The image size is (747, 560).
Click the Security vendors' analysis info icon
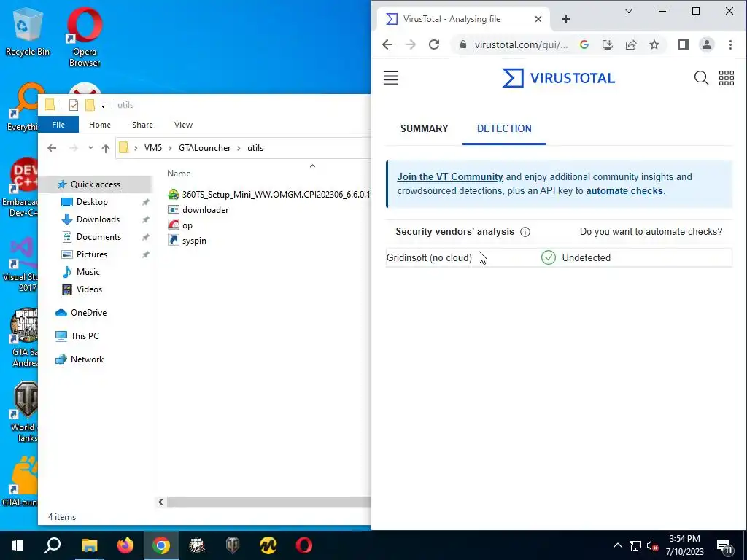coord(525,232)
